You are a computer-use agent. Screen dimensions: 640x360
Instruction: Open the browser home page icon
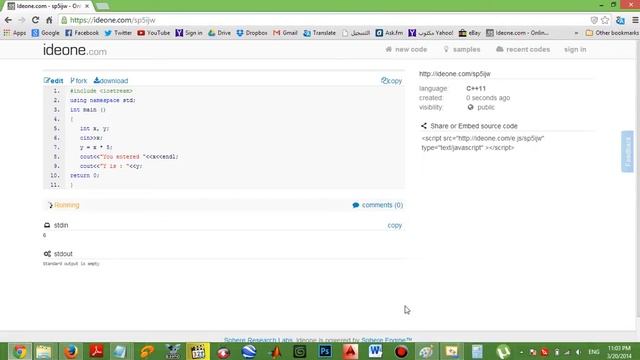pos(49,20)
